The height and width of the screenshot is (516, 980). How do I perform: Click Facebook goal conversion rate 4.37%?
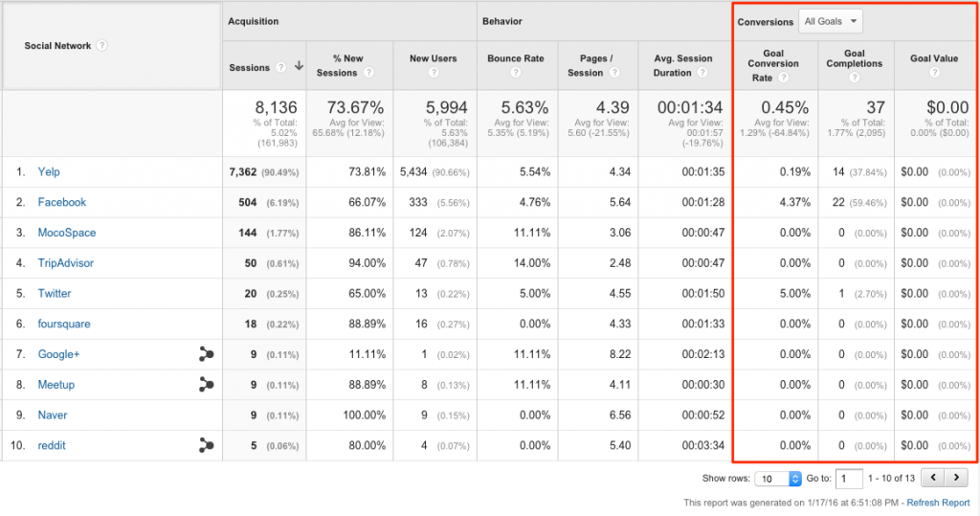(x=795, y=202)
